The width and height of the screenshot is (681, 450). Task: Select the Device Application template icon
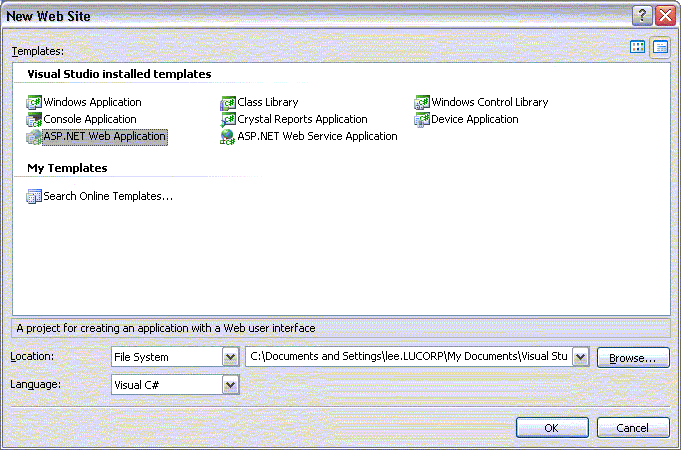(422, 119)
